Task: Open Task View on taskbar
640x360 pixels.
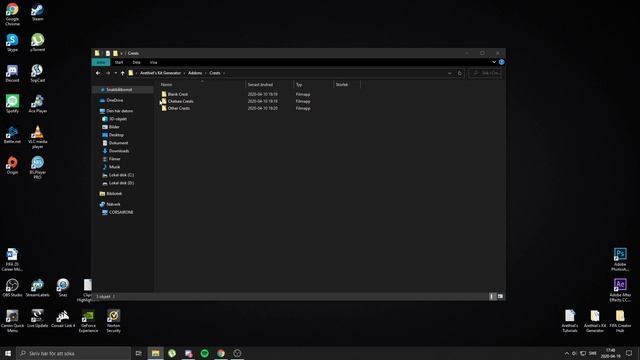Action: (x=138, y=353)
